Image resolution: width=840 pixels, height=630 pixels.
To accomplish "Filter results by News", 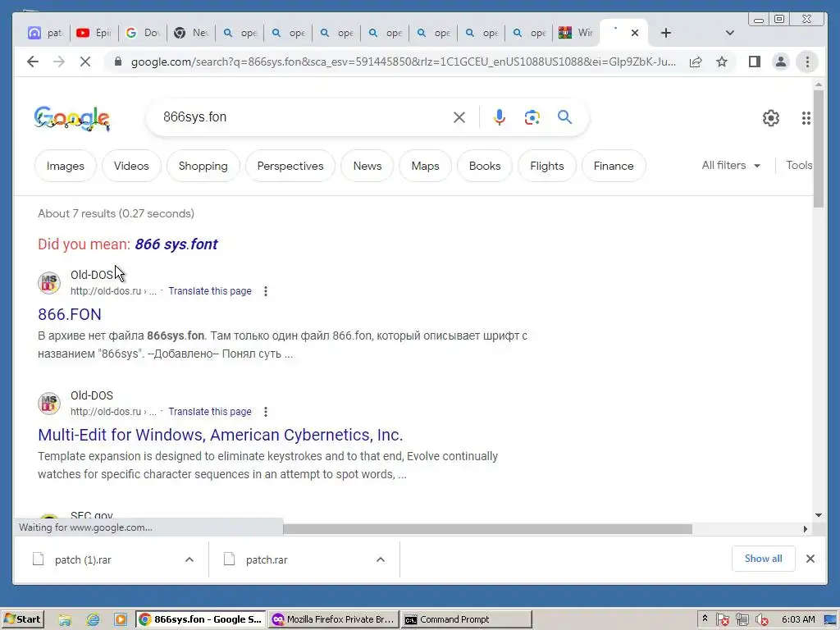I will point(367,166).
